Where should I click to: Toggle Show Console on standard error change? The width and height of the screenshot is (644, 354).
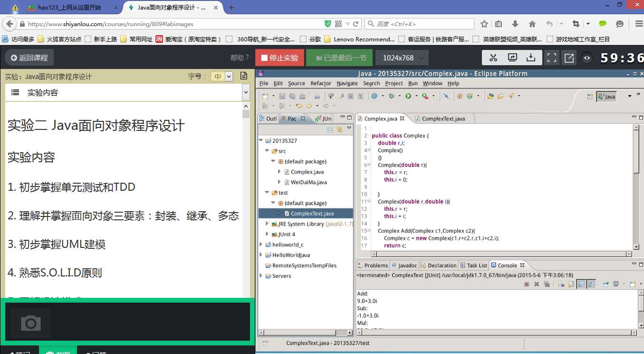coord(591,284)
